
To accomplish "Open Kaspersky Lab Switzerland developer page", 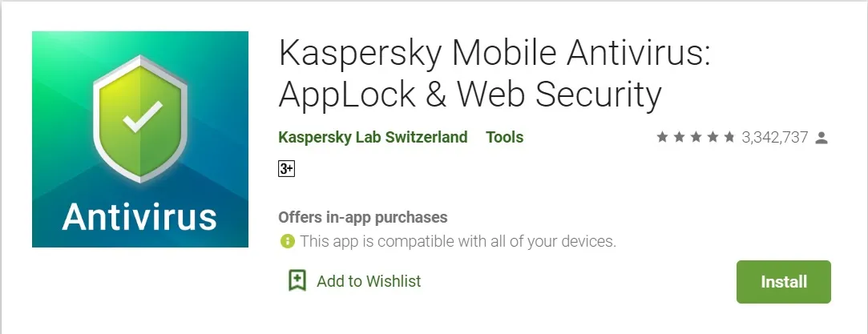I will (x=373, y=137).
